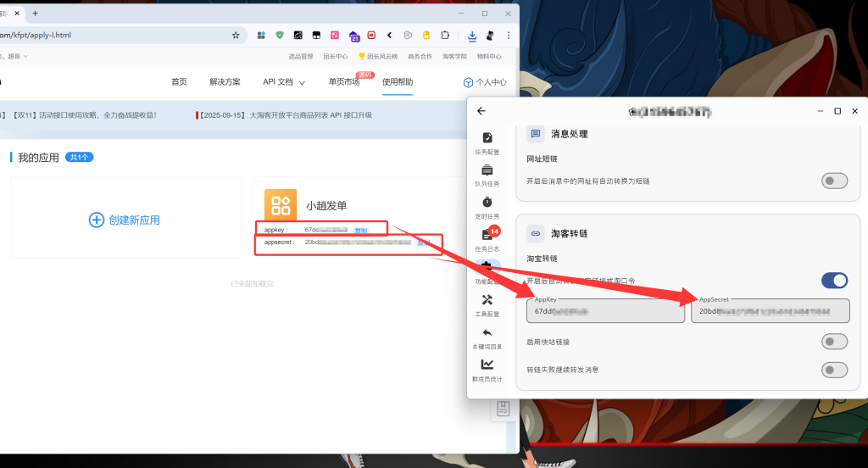Open the browser downloads icon
Image resolution: width=868 pixels, height=468 pixels.
pyautogui.click(x=472, y=36)
